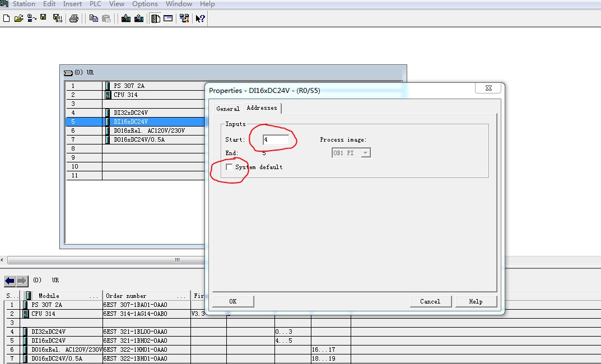Click DI16xDC24V in bottom table
This screenshot has width=601, height=364.
click(x=48, y=340)
